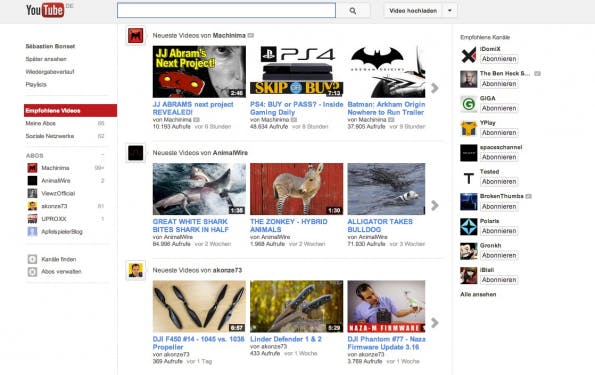Subscribe to GIGA with Abonnieren
Viewport: 595px width, 375px height.
[x=499, y=108]
